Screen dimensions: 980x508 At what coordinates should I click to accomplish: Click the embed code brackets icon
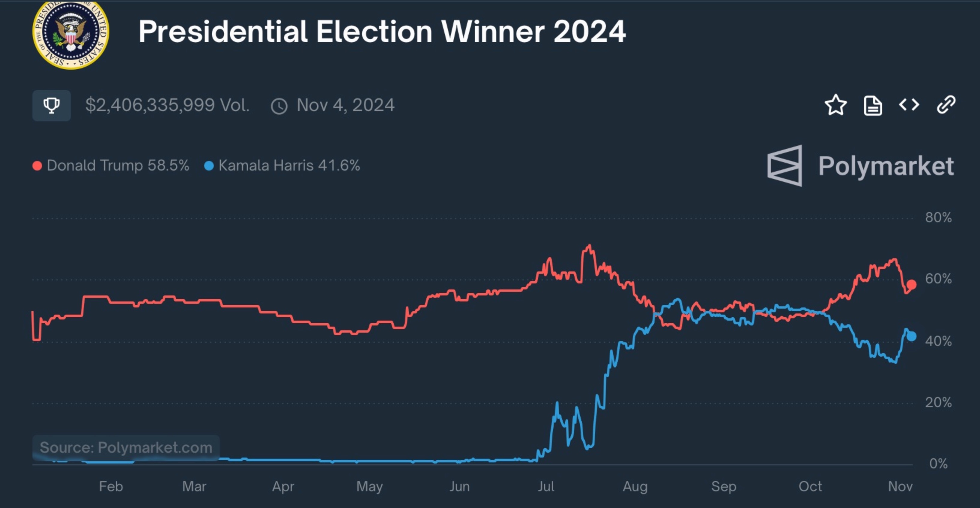tap(909, 105)
